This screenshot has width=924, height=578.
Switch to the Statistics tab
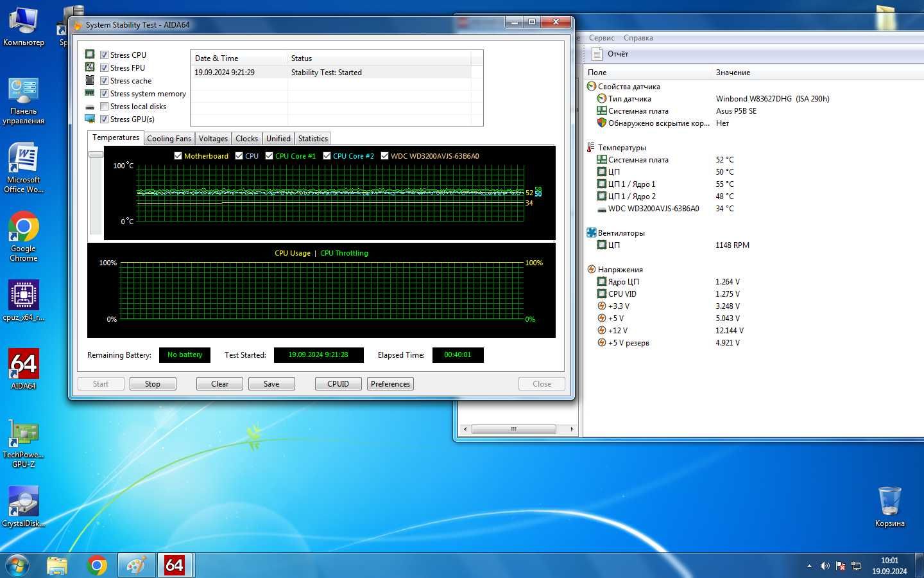click(312, 139)
